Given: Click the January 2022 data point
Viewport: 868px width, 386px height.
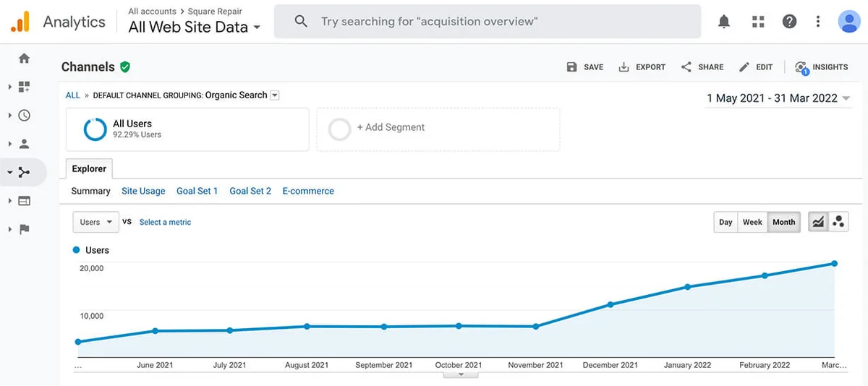Looking at the screenshot, I should tap(687, 287).
